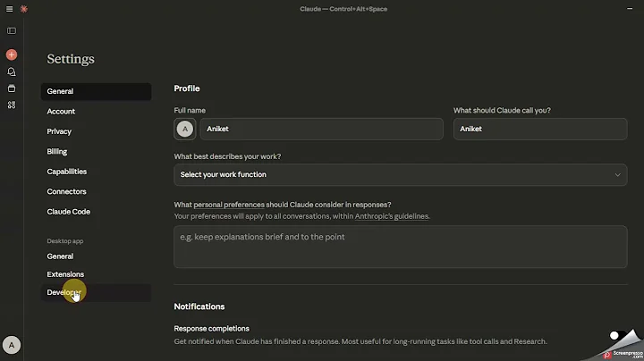Toggle the sidebar panel icon

[12, 30]
